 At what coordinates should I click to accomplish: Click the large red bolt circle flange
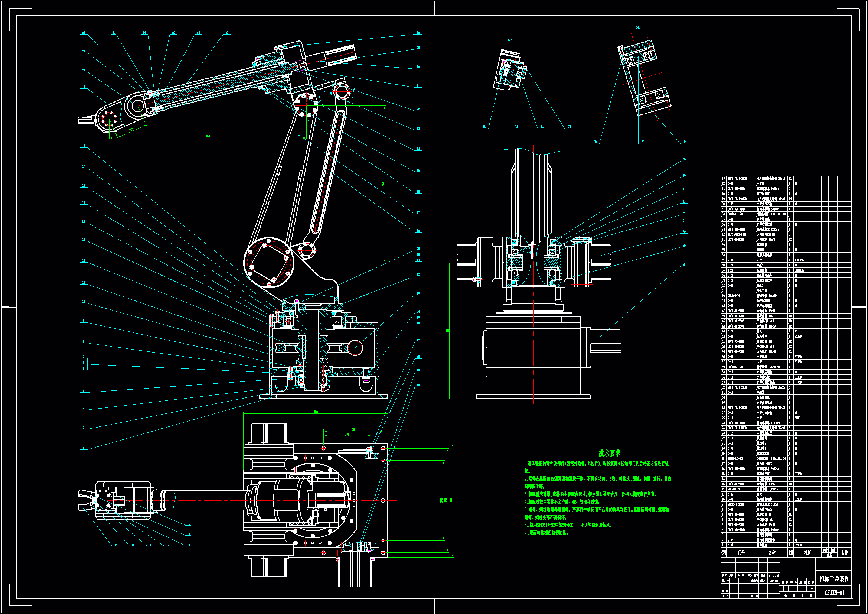tap(269, 263)
